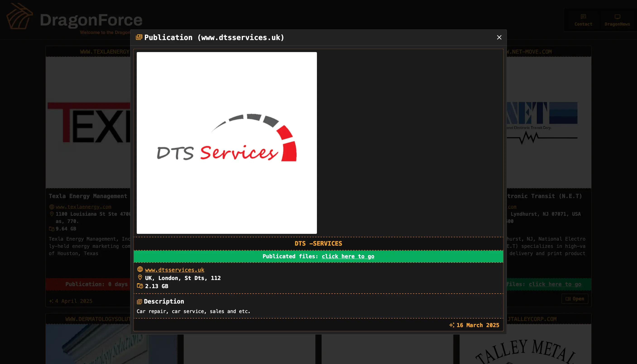Image resolution: width=637 pixels, height=364 pixels.
Task: Click the Texla Energy logo thumbnail
Action: tap(88, 122)
